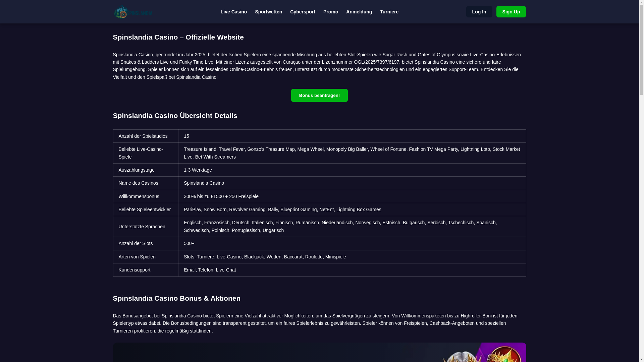This screenshot has width=644, height=362.
Task: Open the Turniere navigation link
Action: coord(389,12)
